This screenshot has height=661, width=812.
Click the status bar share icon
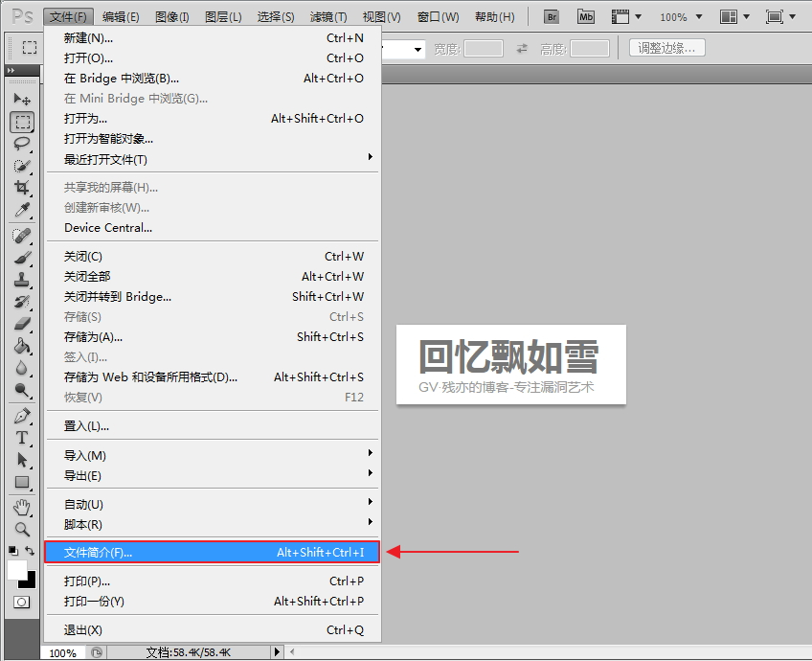pos(97,652)
